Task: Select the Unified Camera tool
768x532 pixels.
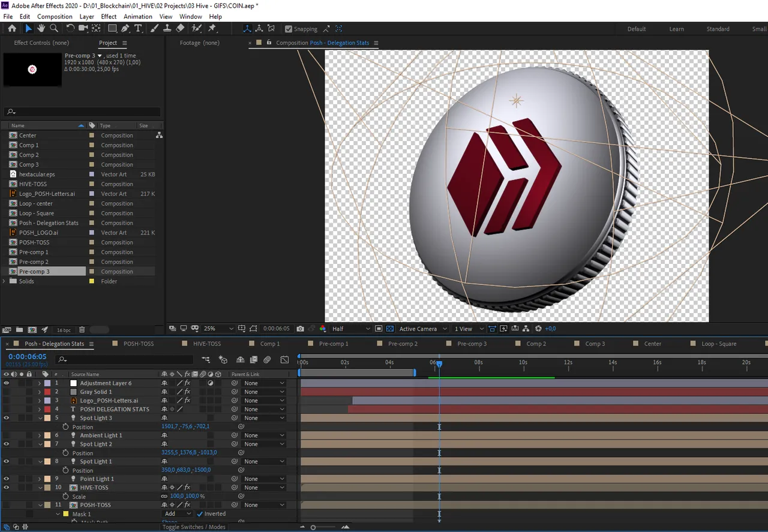Action: (x=83, y=28)
